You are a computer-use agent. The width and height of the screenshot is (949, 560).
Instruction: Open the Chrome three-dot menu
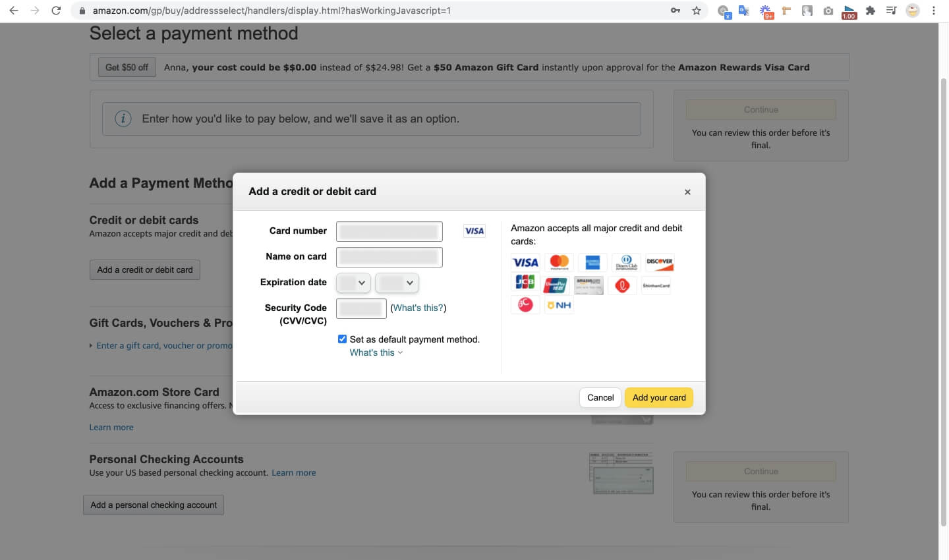pos(933,11)
